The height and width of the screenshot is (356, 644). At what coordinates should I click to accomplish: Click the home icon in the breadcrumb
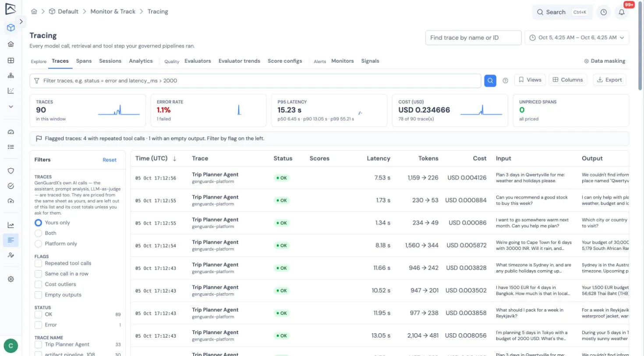point(34,11)
